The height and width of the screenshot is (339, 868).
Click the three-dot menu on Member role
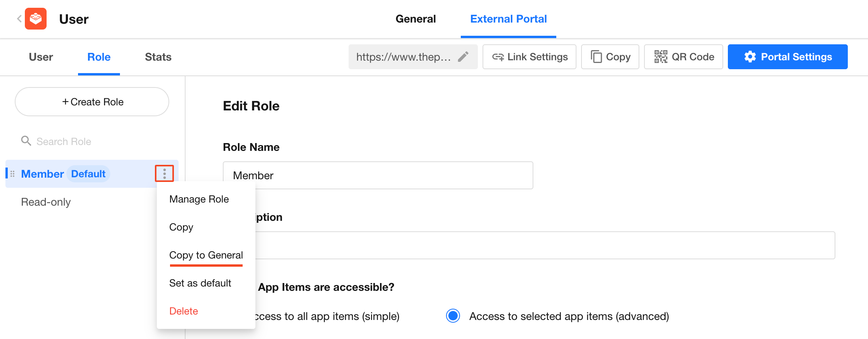coord(164,173)
